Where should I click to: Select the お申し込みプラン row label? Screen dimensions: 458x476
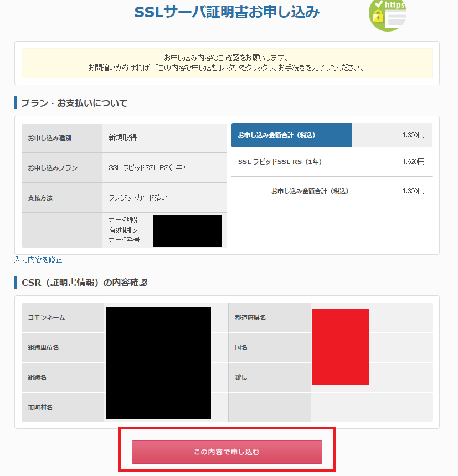click(x=62, y=168)
